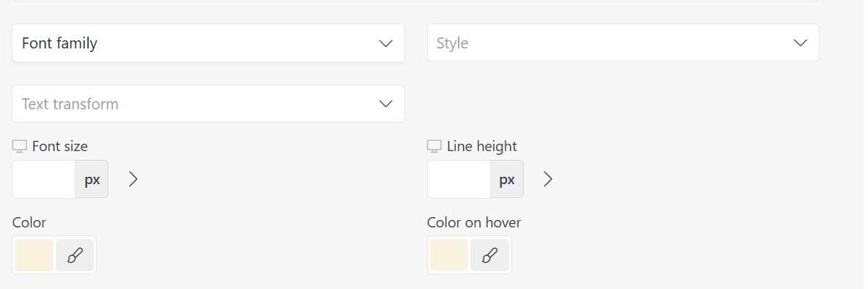Click the desktop device icon beside Font size
868x289 pixels.
[19, 147]
